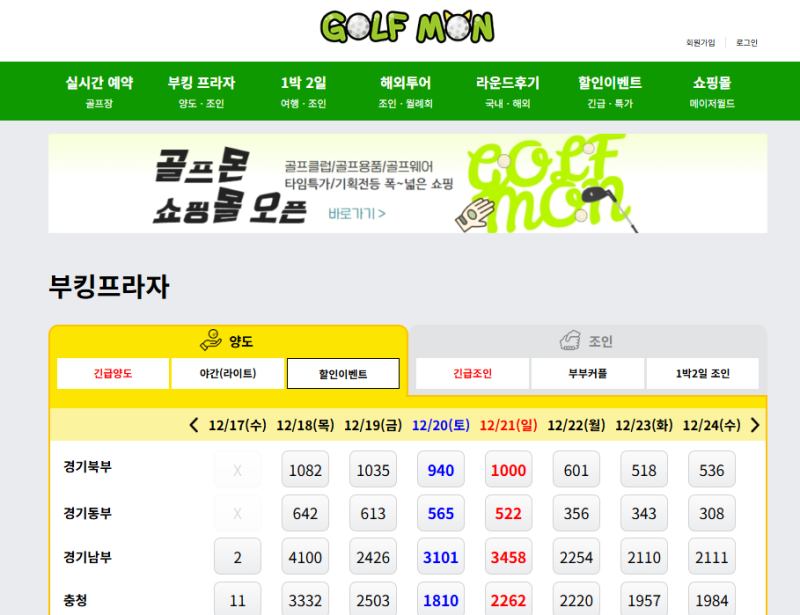This screenshot has width=800, height=615.
Task: Open 충청 12/17 count 11
Action: 237,599
